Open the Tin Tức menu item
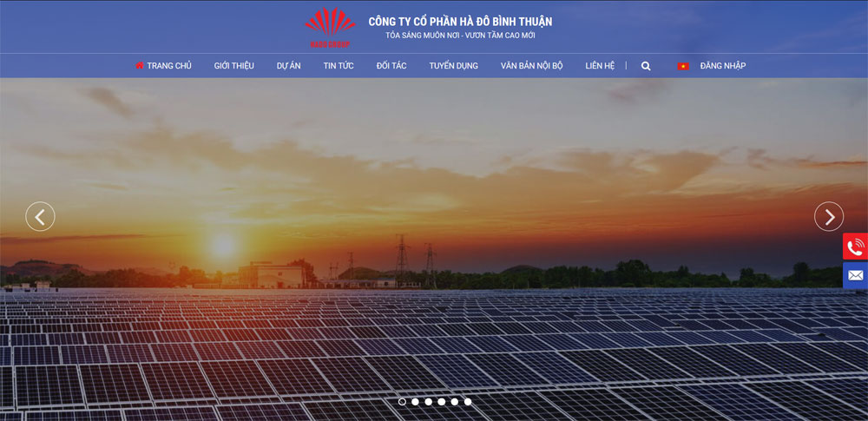This screenshot has height=421, width=868. coord(339,65)
